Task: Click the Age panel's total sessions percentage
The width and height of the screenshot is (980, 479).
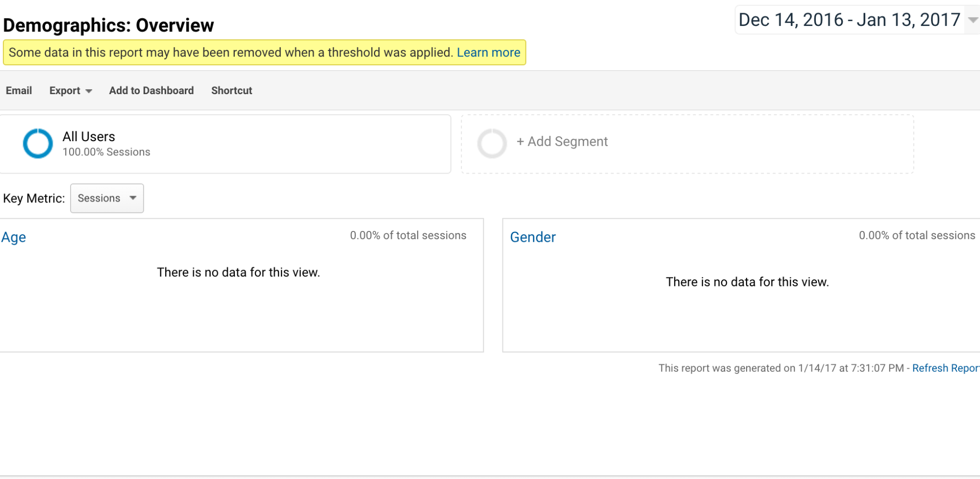Action: [408, 236]
